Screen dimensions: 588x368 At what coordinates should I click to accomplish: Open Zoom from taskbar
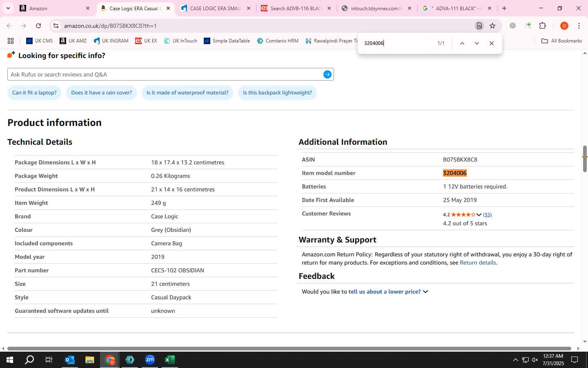(150, 360)
